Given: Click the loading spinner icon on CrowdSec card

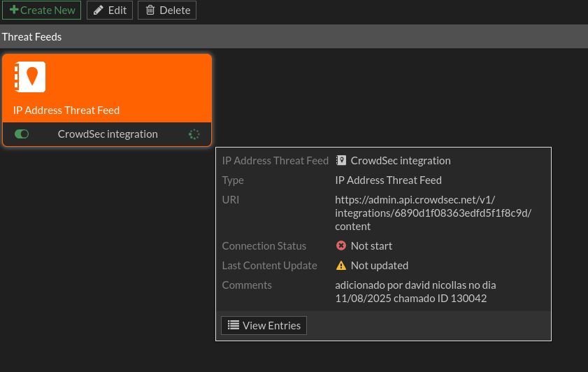Looking at the screenshot, I should 194,134.
